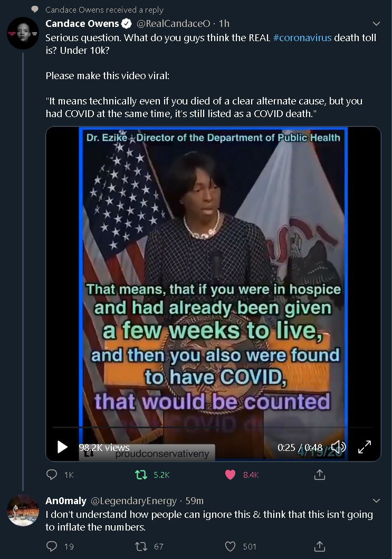392x559 pixels.
Task: Open the #coronavirus hashtag
Action: pos(302,38)
